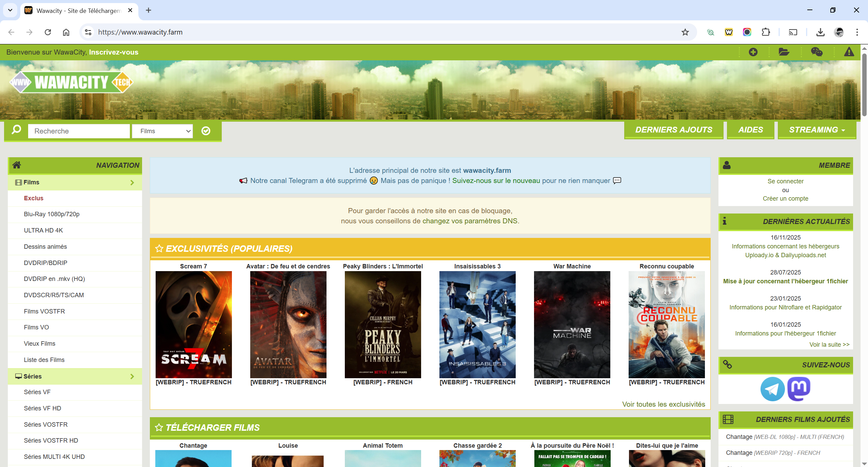Click the chat bubbles icon in top bar
Screen dimensions: 868x467
click(816, 52)
